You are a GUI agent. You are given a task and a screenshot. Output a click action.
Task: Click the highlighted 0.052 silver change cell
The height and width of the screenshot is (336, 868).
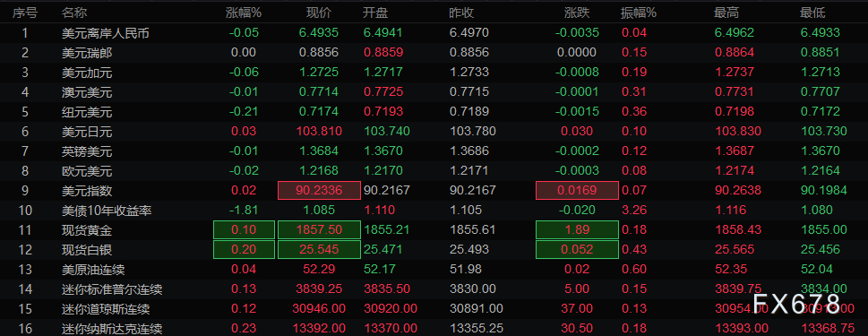[577, 250]
